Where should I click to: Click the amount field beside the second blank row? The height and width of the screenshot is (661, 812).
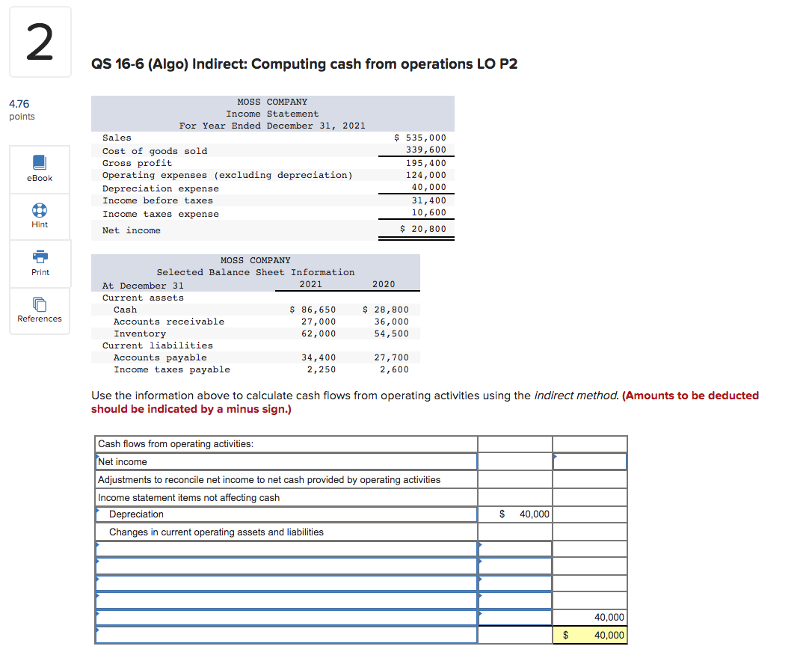pyautogui.click(x=516, y=566)
